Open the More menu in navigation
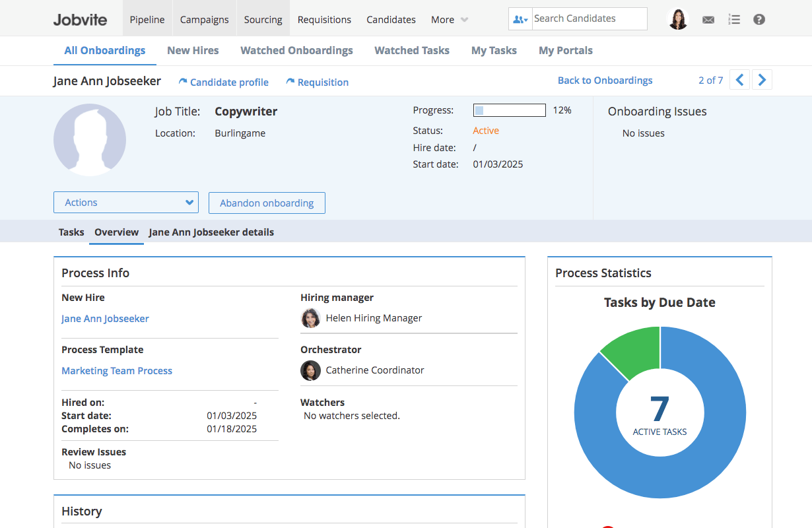Image resolution: width=812 pixels, height=528 pixels. click(x=450, y=20)
